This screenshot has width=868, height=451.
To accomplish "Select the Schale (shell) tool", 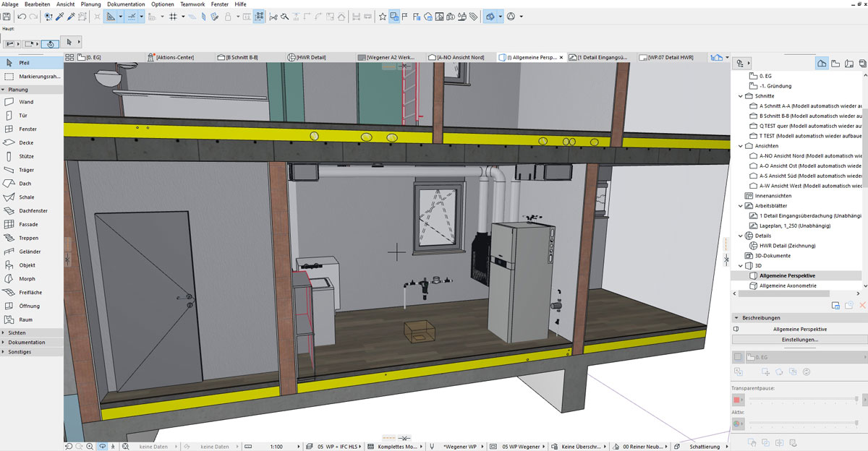I will [32, 197].
